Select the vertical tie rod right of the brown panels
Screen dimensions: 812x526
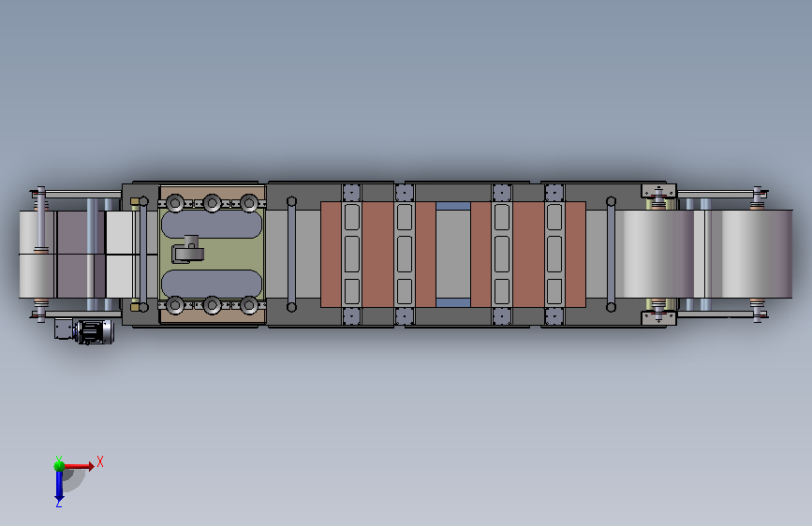pyautogui.click(x=611, y=255)
